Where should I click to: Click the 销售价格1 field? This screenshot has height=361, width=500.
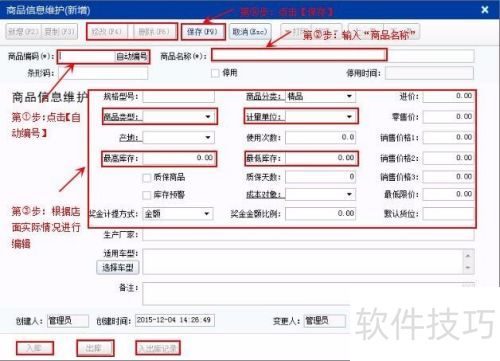(448, 138)
